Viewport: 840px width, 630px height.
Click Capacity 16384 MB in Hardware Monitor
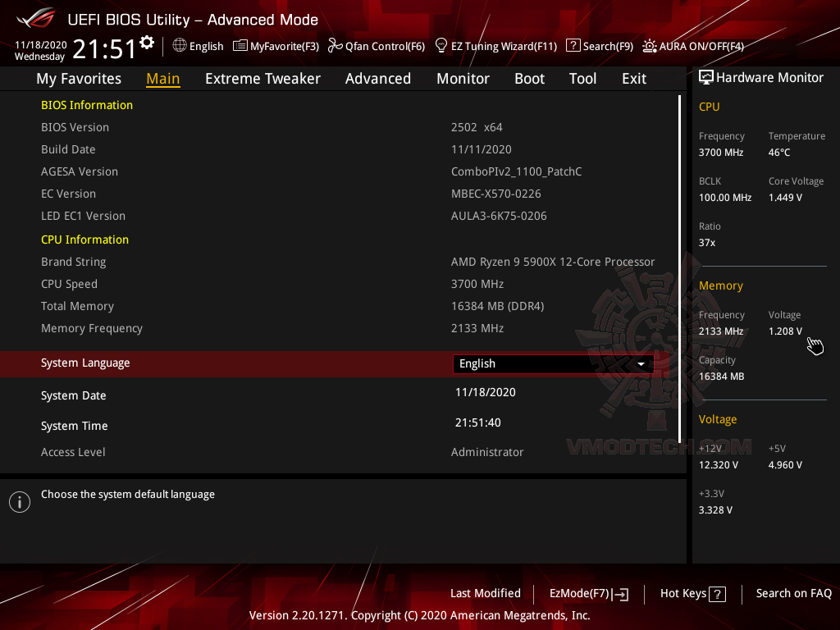tap(721, 377)
